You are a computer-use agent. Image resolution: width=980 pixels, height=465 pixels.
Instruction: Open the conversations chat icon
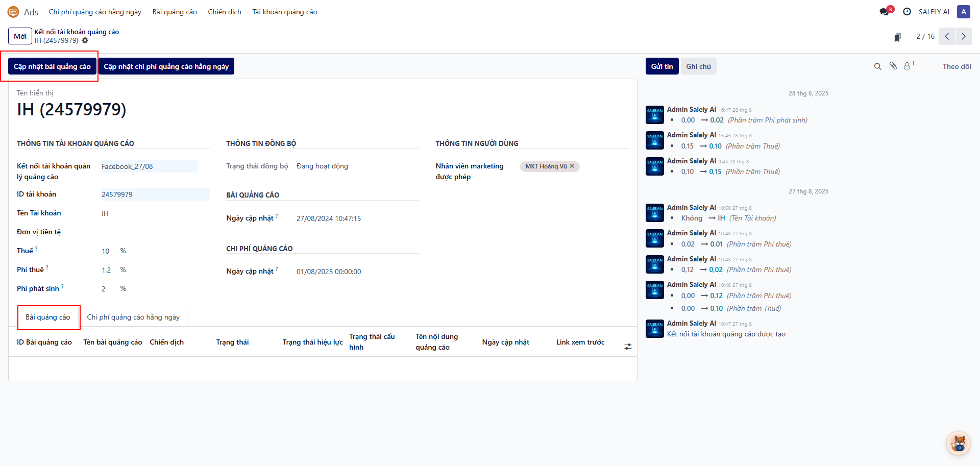(885, 12)
